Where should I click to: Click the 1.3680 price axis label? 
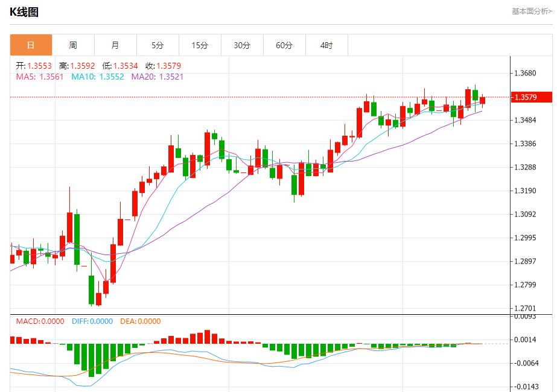click(x=524, y=74)
